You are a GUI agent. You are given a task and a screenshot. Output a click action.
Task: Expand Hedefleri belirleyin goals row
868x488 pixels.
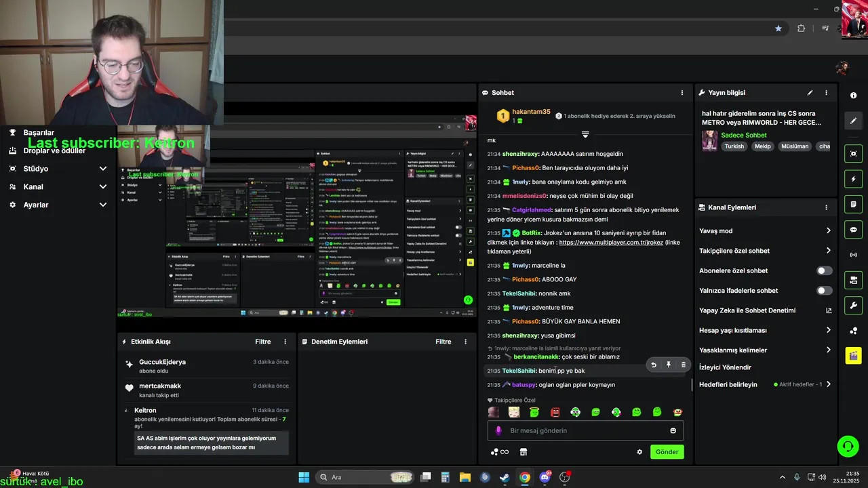pyautogui.click(x=766, y=384)
